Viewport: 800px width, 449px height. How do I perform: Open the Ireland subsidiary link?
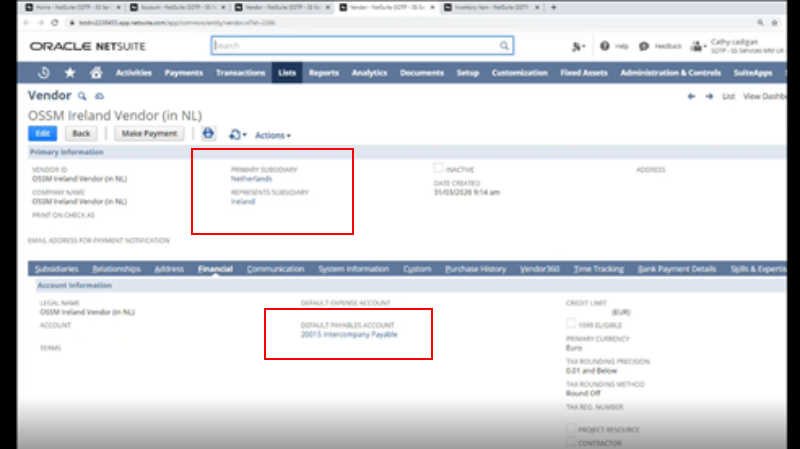point(242,202)
